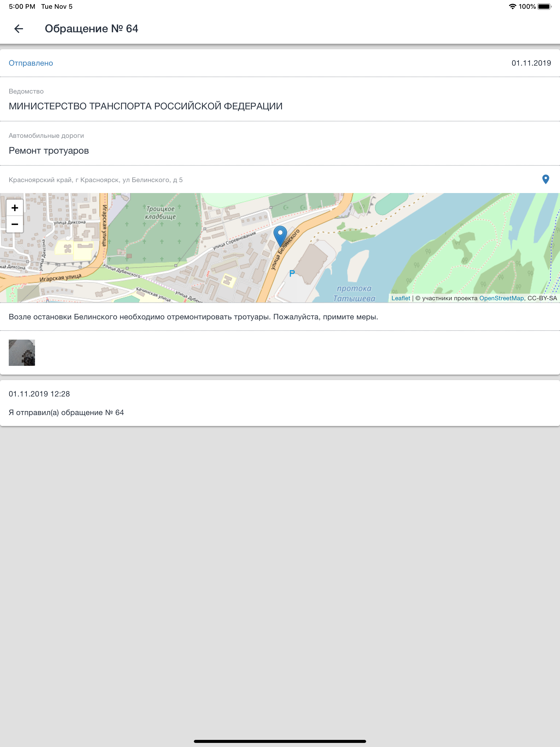
Task: Tap the description text about остановки Белинского
Action: (193, 317)
